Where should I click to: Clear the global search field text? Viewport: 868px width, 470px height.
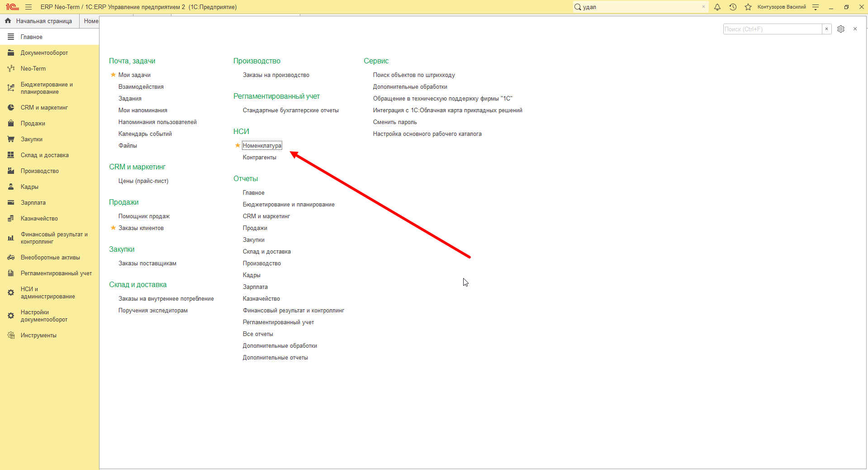point(703,7)
